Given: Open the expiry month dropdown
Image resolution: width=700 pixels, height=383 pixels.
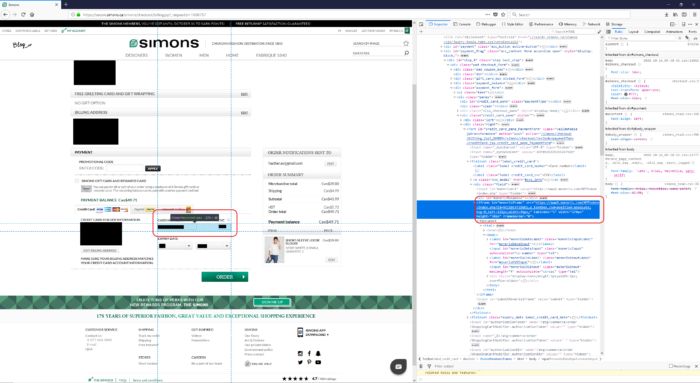Looking at the screenshot, I should click(175, 246).
